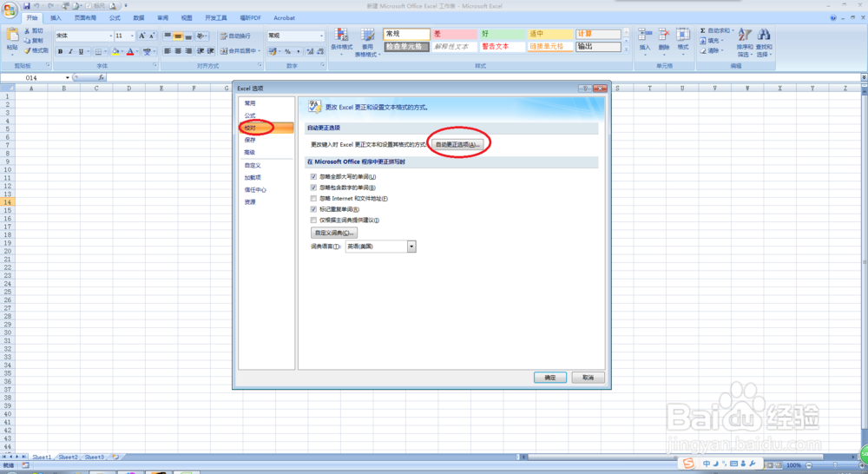The width and height of the screenshot is (868, 474).
Task: Click the increase font size icon
Action: tap(141, 36)
